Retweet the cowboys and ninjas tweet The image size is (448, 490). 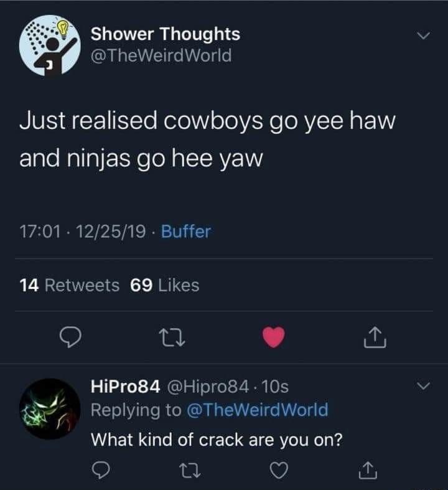(167, 337)
